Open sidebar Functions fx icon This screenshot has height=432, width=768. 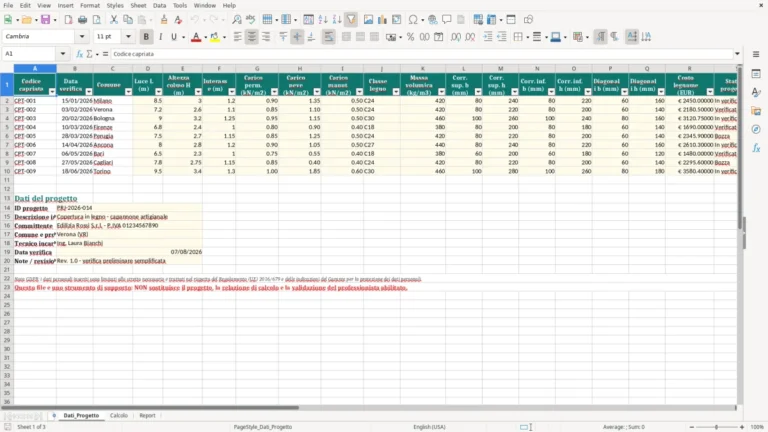coord(756,148)
